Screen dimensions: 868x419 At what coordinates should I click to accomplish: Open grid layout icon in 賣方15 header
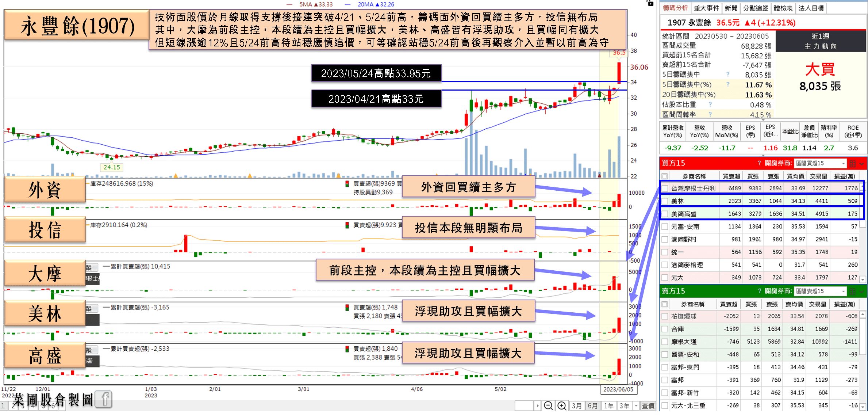pyautogui.click(x=853, y=291)
